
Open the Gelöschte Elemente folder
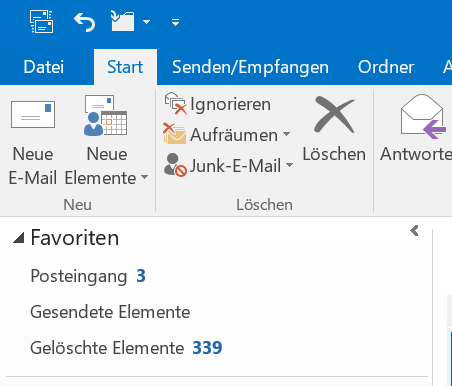pos(107,348)
